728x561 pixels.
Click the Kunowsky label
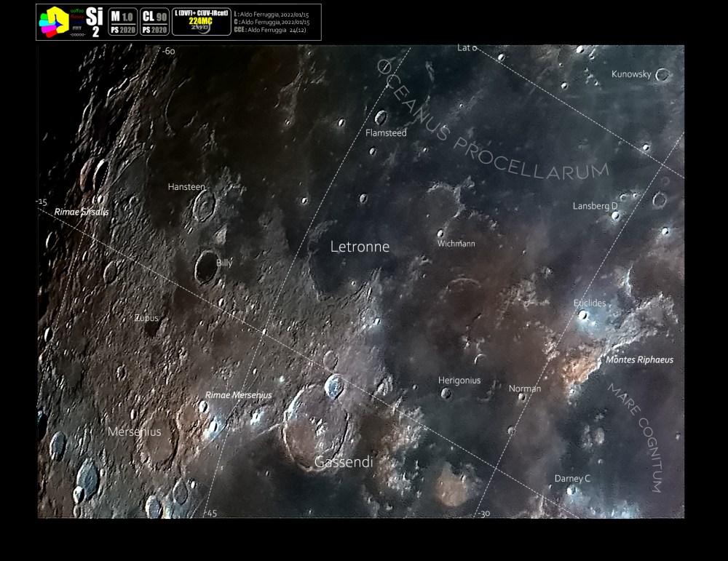630,74
